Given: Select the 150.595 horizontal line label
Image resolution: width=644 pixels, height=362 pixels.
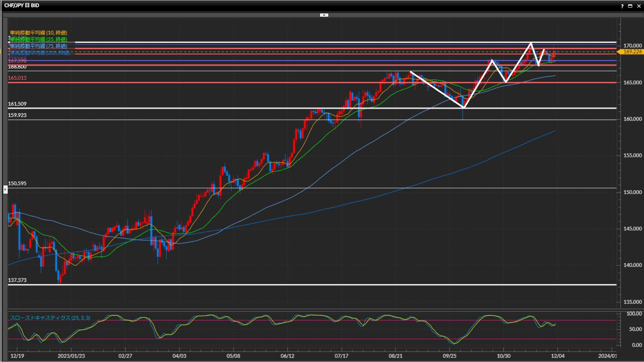Looking at the screenshot, I should (17, 183).
